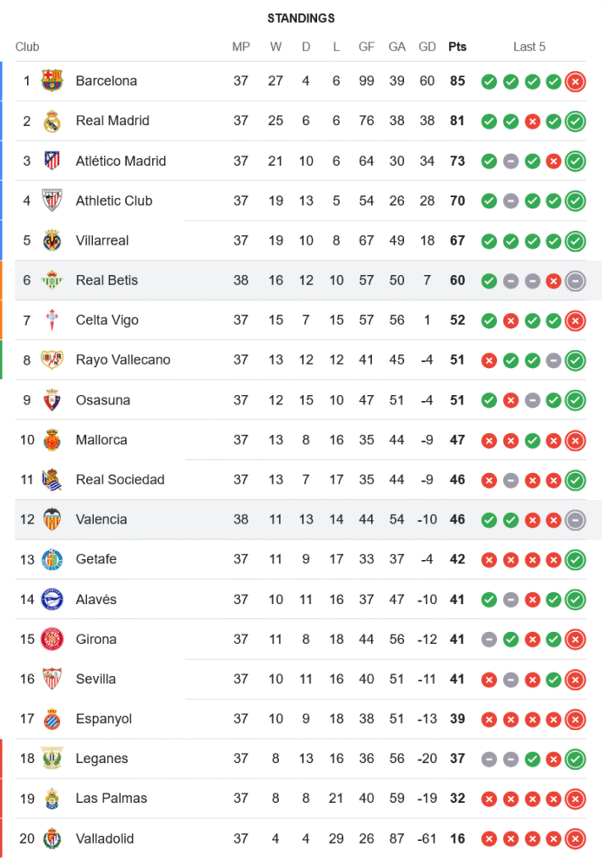The width and height of the screenshot is (602, 868).
Task: Click the MP column header
Action: [x=241, y=47]
